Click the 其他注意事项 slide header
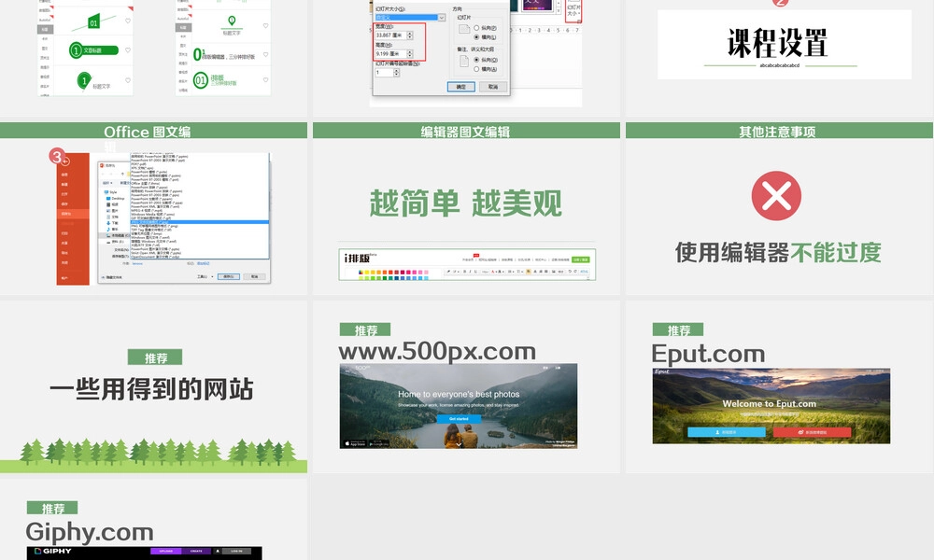The image size is (934, 560). coord(779,131)
